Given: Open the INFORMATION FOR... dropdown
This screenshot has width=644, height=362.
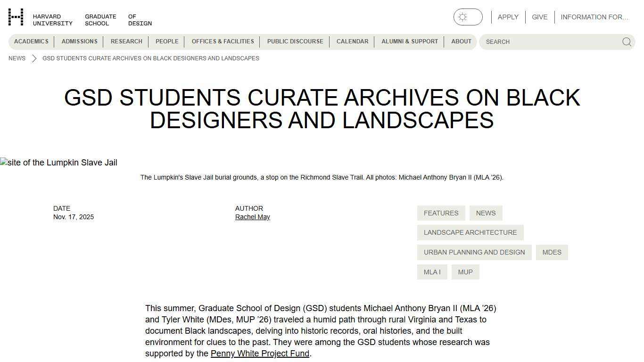Looking at the screenshot, I should tap(595, 16).
